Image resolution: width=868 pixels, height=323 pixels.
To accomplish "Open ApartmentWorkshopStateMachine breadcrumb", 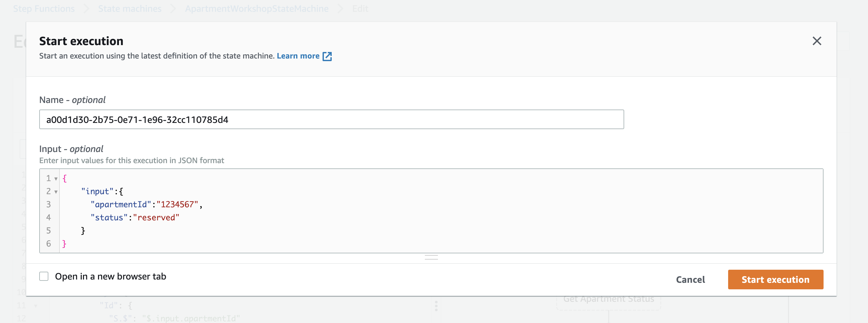I will point(257,8).
